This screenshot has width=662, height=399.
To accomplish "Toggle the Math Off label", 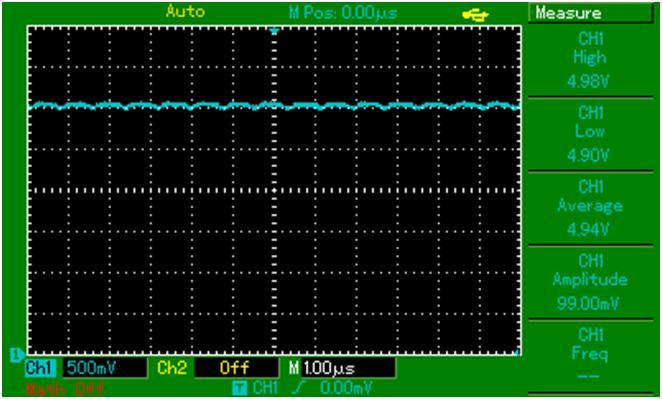I will coord(65,388).
